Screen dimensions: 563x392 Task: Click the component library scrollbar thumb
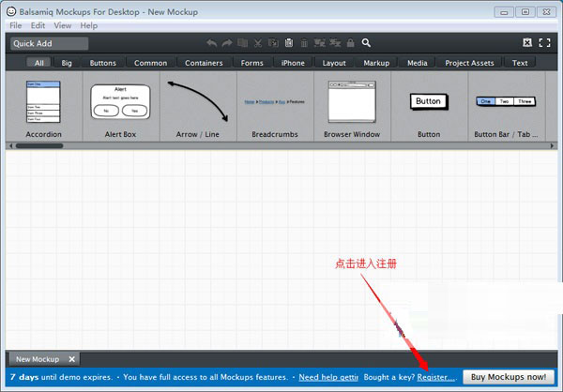pos(39,145)
